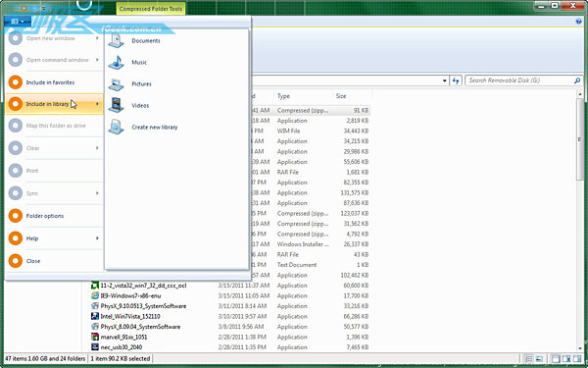Click 47 items status bar text
588x368 pixels.
45,358
